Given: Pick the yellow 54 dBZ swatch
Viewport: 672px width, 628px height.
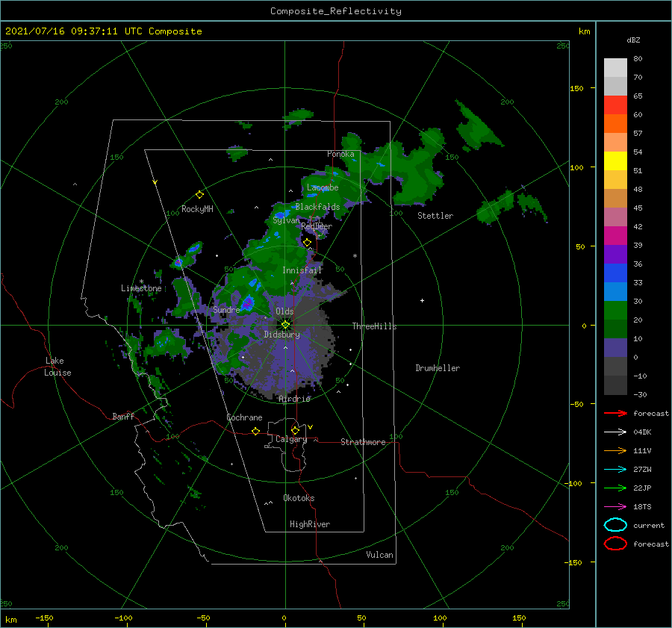Looking at the screenshot, I should click(x=615, y=161).
